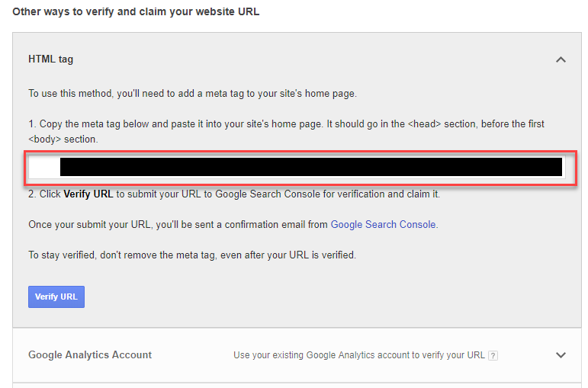Image resolution: width=588 pixels, height=388 pixels.
Task: Click the 'Other ways to verify' heading
Action: 136,11
